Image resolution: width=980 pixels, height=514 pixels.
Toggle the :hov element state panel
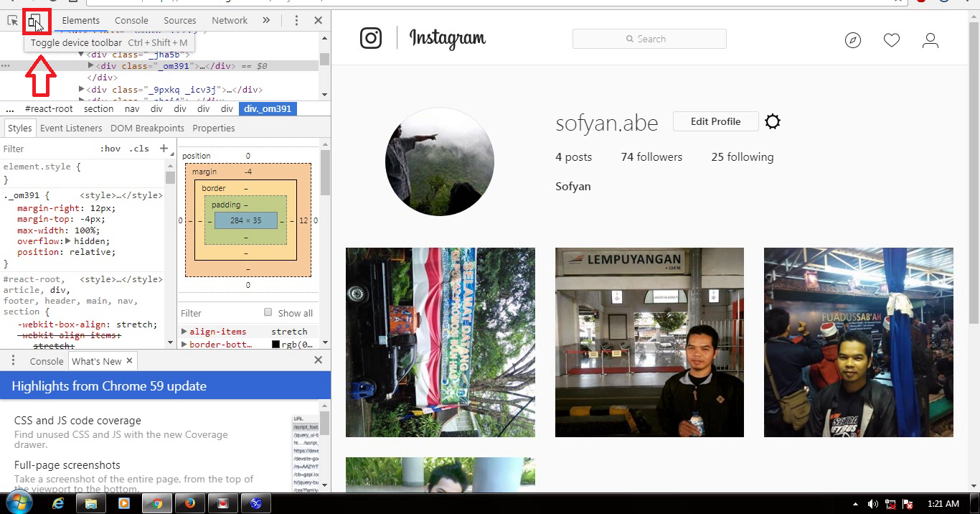pos(110,149)
